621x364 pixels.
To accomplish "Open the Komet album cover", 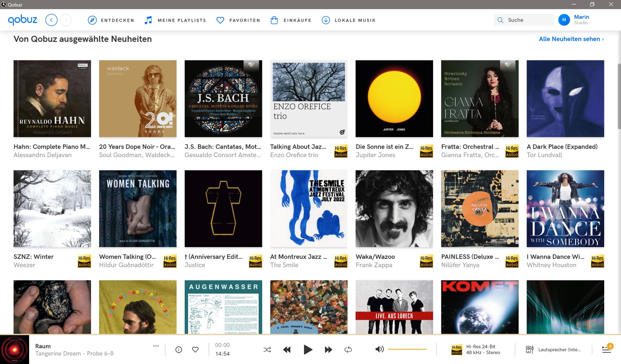I will coord(480,307).
